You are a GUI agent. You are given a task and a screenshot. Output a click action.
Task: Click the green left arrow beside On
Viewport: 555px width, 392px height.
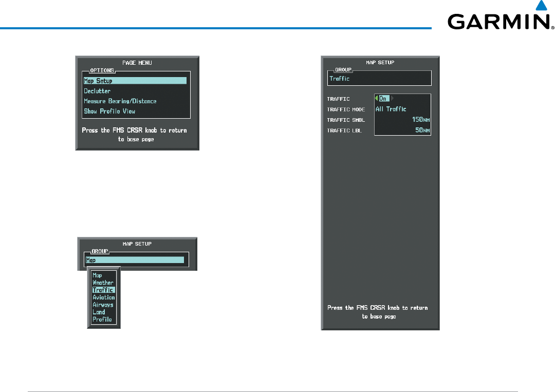[x=377, y=98]
